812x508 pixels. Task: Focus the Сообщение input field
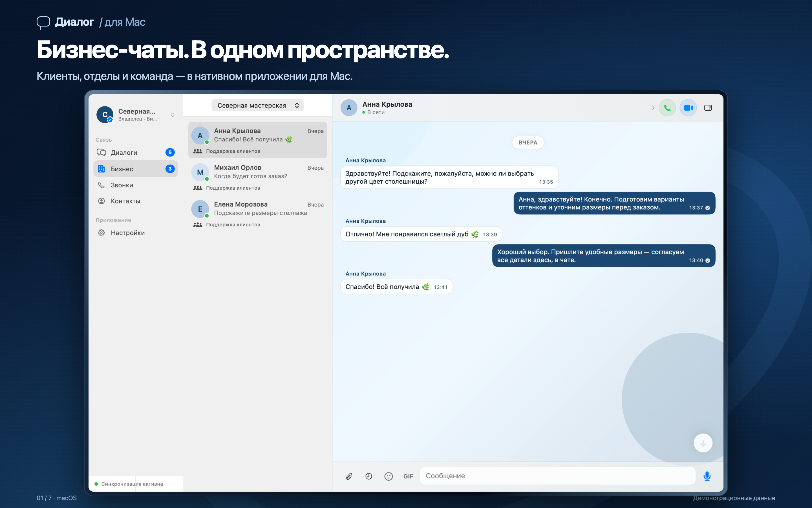557,476
